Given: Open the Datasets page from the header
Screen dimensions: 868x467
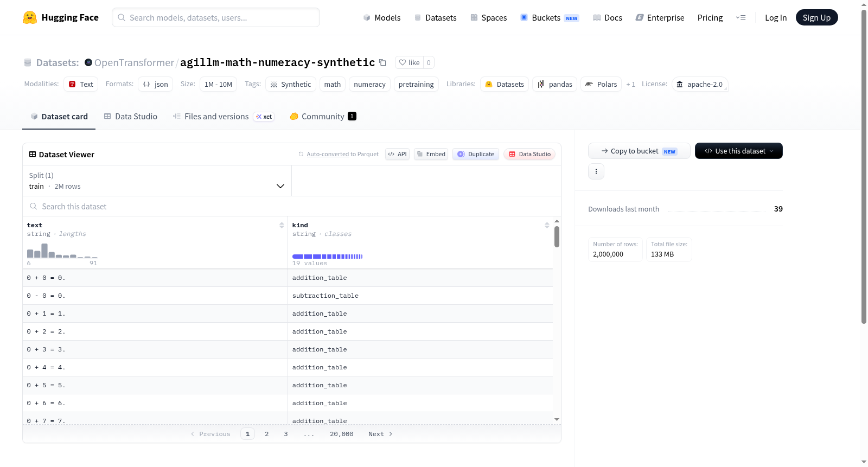Looking at the screenshot, I should pyautogui.click(x=436, y=17).
